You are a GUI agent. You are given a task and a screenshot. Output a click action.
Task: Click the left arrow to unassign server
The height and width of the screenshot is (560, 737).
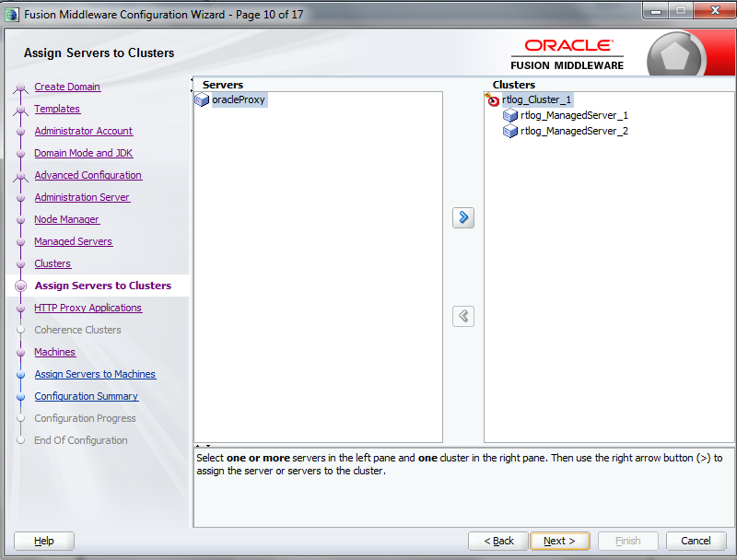(x=463, y=316)
